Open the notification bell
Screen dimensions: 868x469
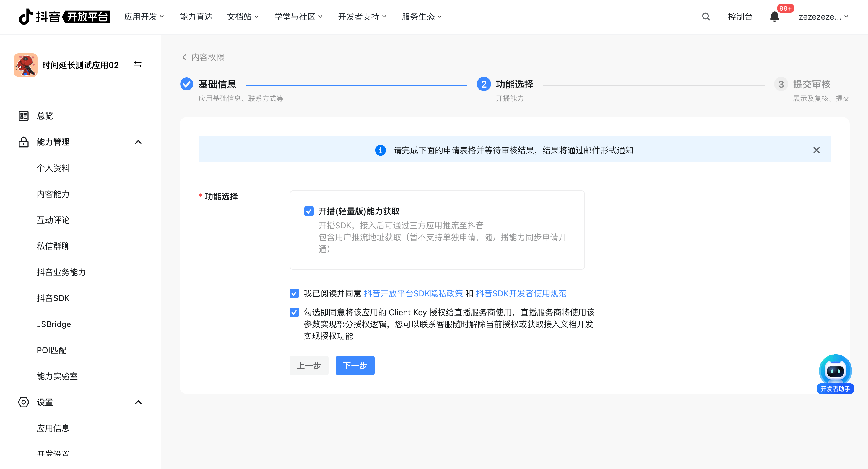(x=774, y=17)
